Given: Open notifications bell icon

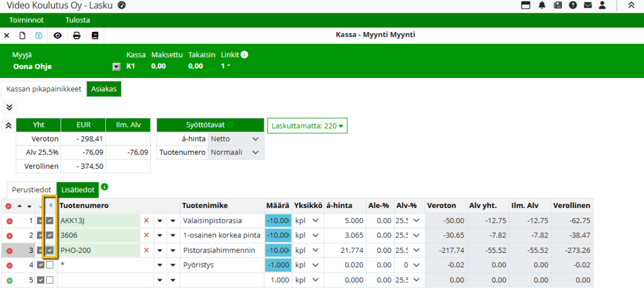Looking at the screenshot, I should click(x=542, y=6).
